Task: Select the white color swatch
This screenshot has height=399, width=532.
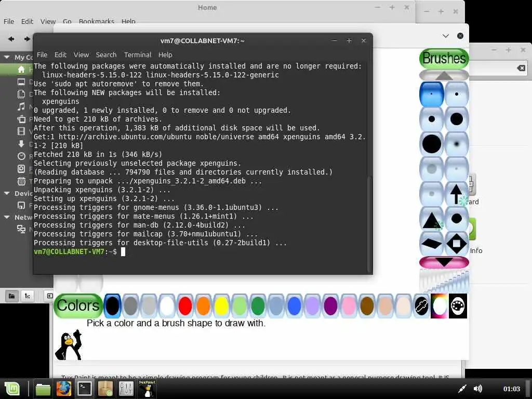Action: tap(167, 306)
